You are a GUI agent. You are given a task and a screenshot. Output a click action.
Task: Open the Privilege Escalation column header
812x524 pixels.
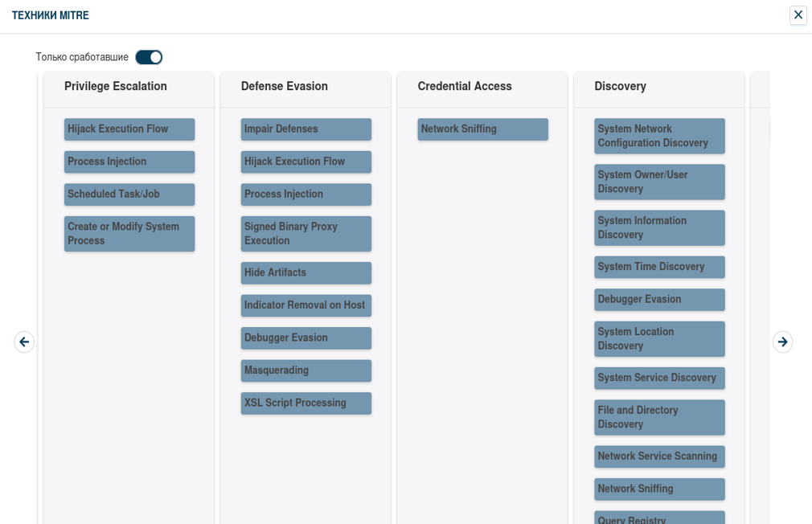(116, 86)
